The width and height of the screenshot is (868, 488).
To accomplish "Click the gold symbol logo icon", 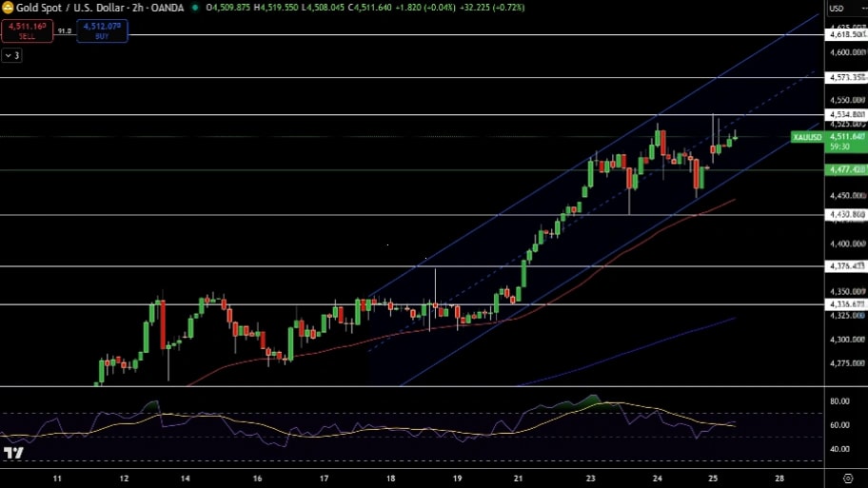I will click(7, 8).
